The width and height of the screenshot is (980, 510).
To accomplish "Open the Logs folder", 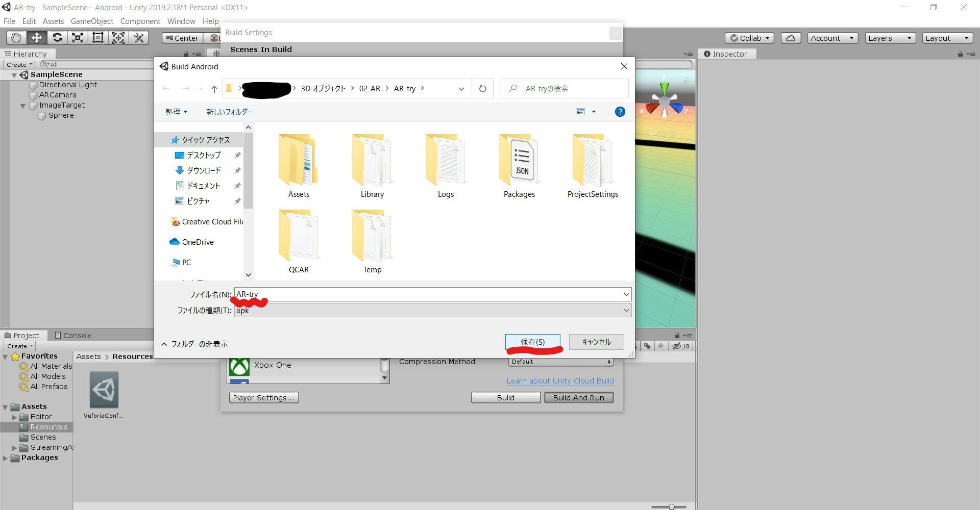I will point(446,166).
